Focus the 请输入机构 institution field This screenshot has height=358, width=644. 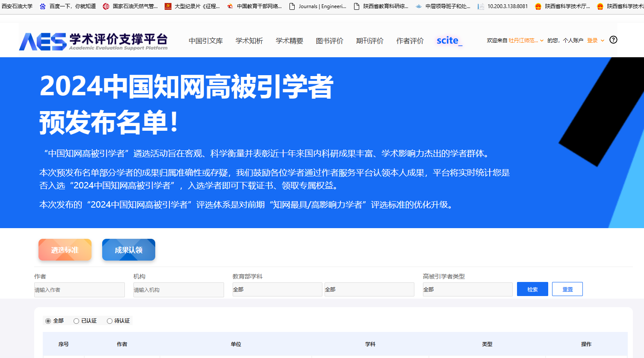179,290
